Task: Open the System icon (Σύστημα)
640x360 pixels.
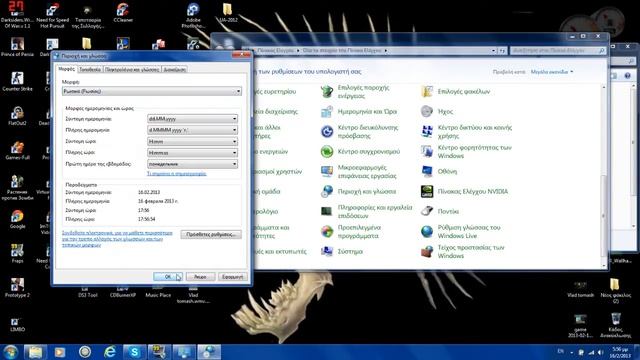Action: tap(327, 251)
